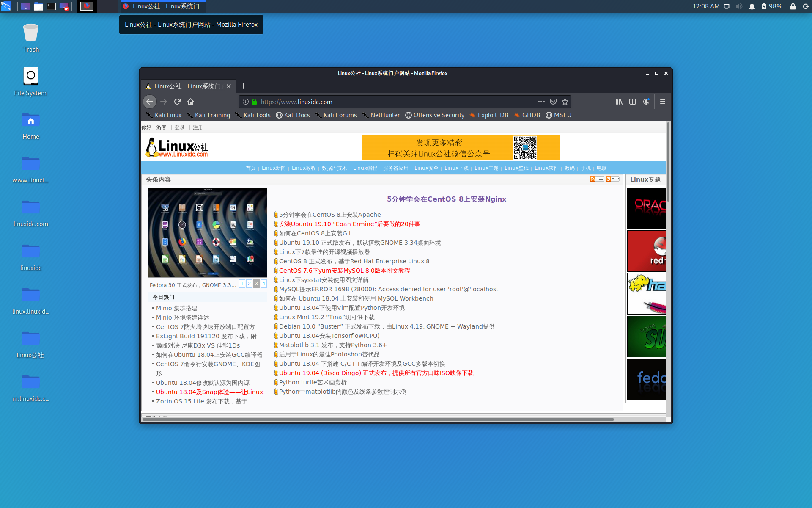812x508 pixels.
Task: Open the Firefox account icon
Action: (x=646, y=102)
